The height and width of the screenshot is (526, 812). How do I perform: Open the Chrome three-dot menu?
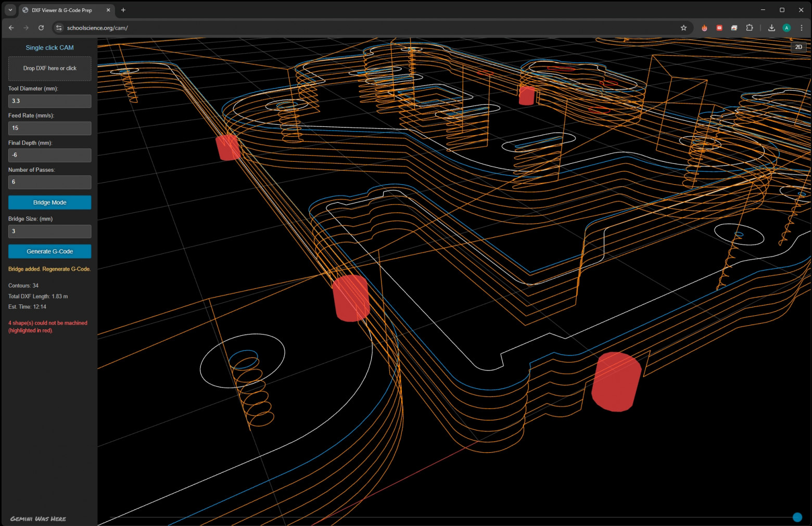pos(801,28)
